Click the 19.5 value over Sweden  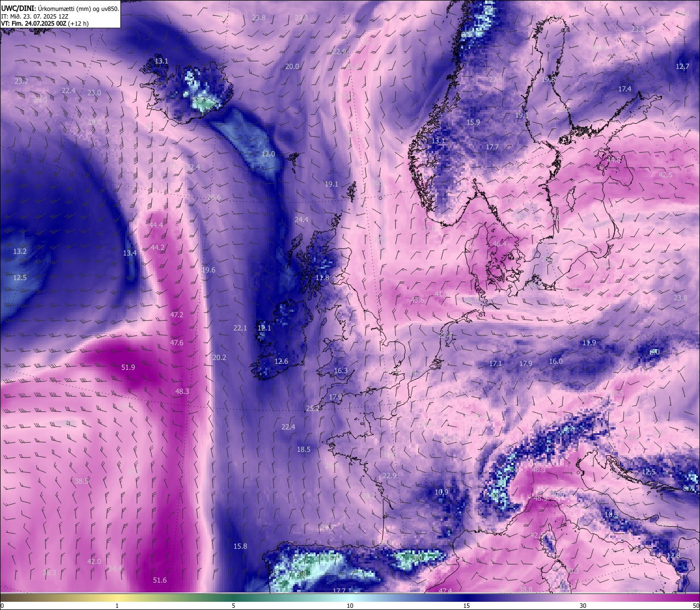tap(549, 79)
